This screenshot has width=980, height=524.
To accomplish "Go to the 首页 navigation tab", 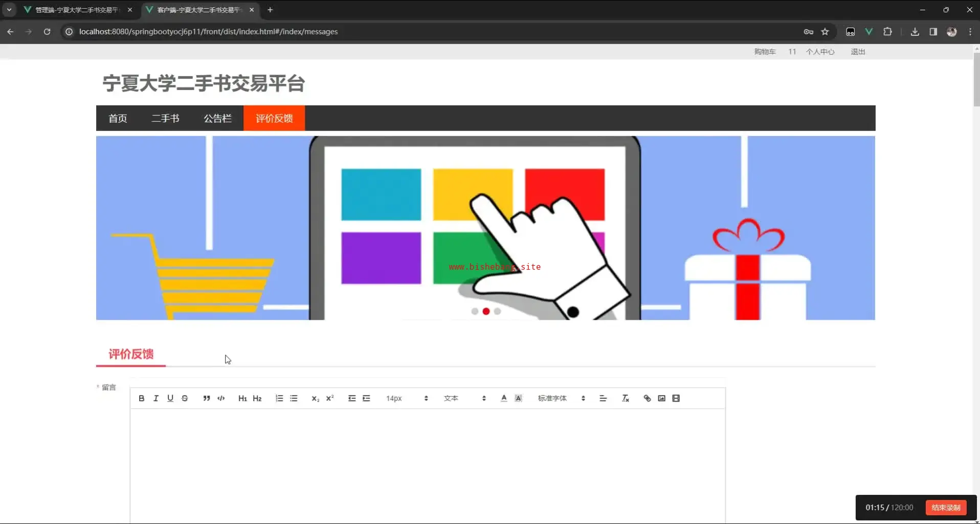I will click(118, 118).
